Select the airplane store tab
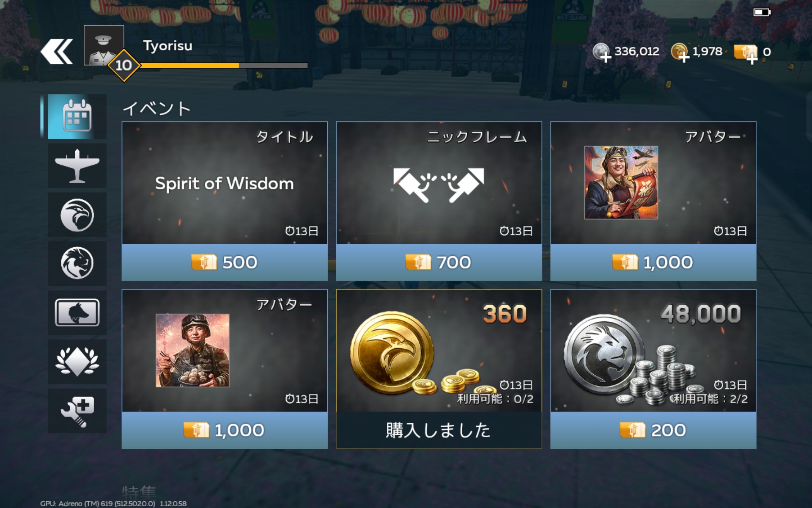The image size is (812, 508). pos(77,166)
